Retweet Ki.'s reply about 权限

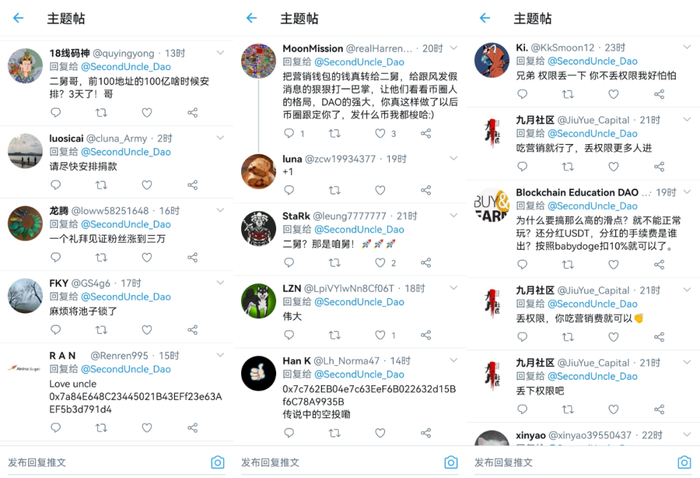[x=568, y=94]
